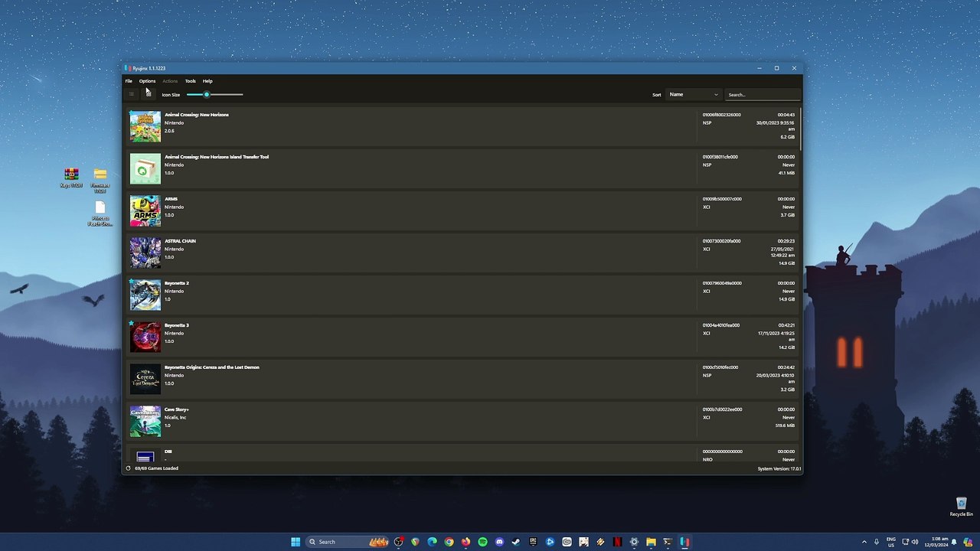This screenshot has width=980, height=551.
Task: Open the ENG US language switcher
Action: click(x=891, y=542)
